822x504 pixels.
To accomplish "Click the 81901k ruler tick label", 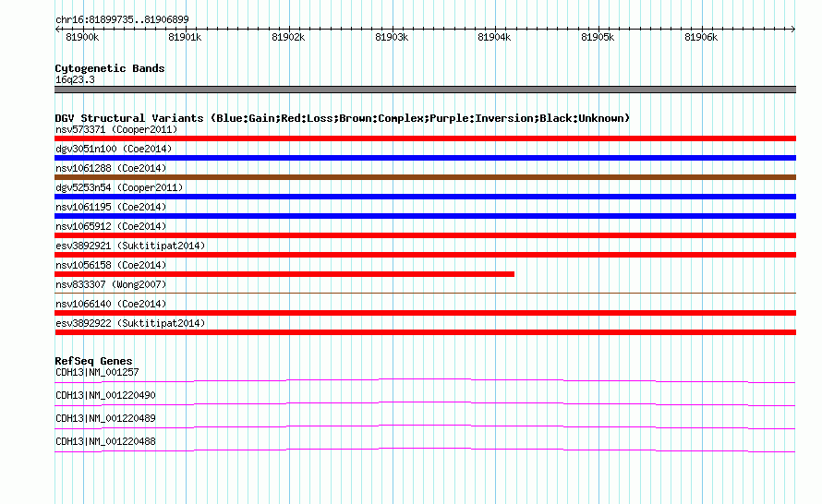I will pyautogui.click(x=185, y=37).
